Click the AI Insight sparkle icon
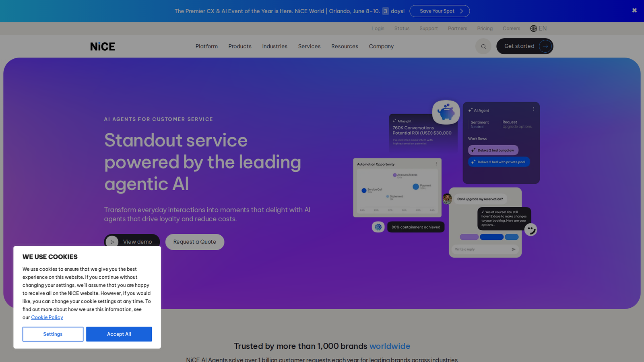644x362 pixels. [x=394, y=121]
